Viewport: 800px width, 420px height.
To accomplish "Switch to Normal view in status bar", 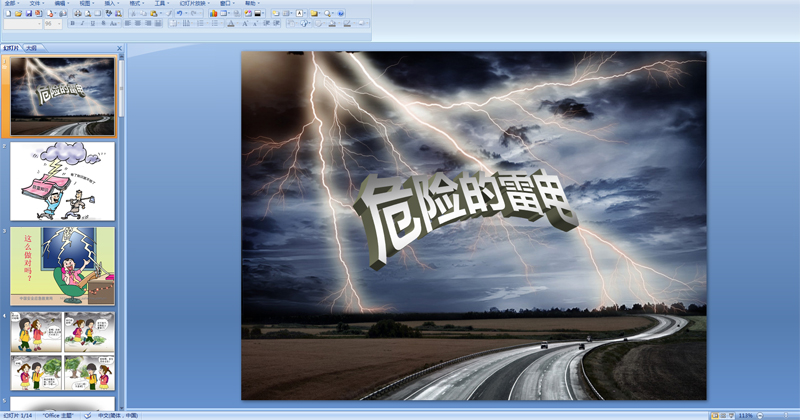I will pyautogui.click(x=715, y=415).
